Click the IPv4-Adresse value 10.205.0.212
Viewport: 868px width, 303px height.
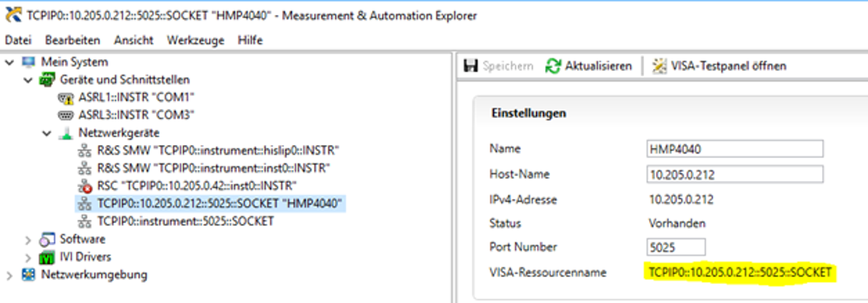pos(681,200)
